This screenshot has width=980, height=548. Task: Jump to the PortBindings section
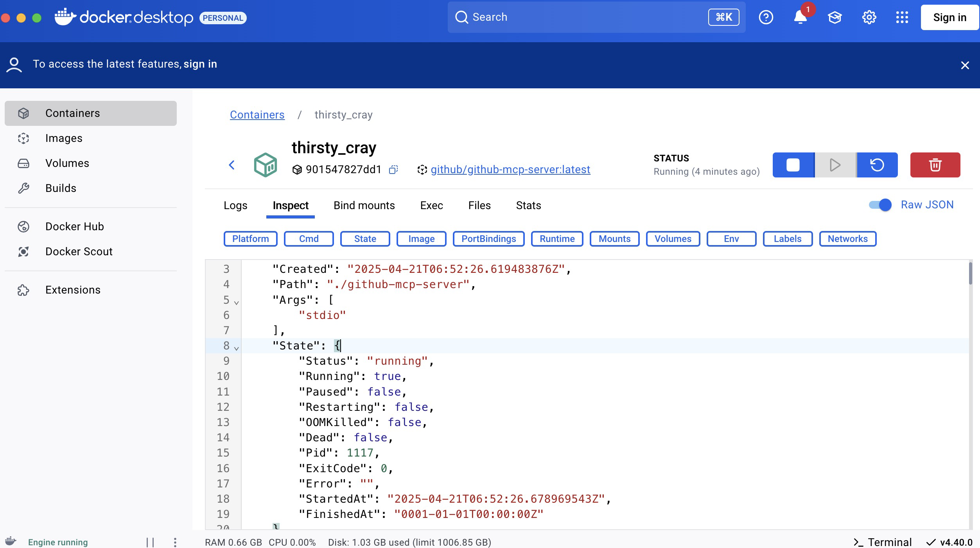tap(488, 239)
